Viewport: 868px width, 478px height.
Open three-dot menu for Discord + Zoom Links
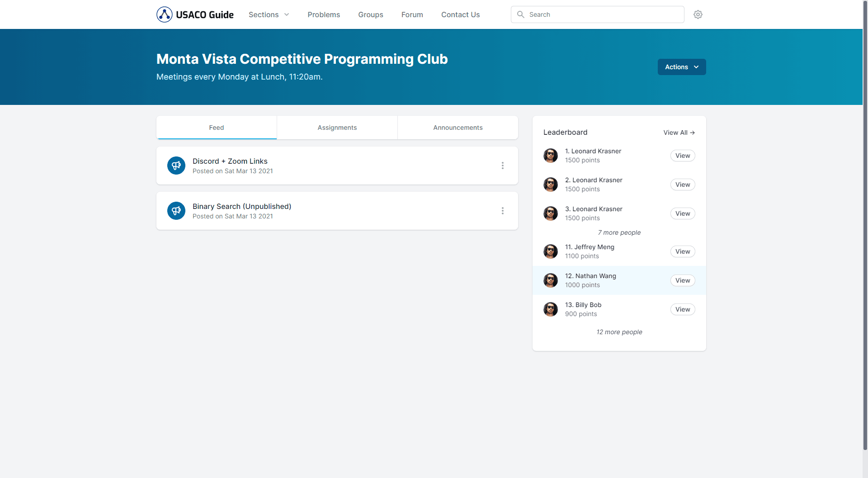pos(502,166)
